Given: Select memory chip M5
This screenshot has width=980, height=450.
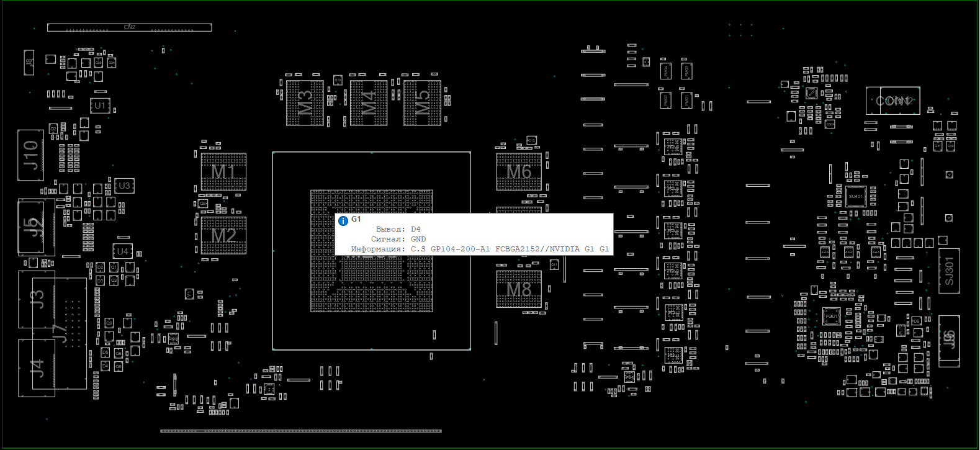Looking at the screenshot, I should pos(422,102).
